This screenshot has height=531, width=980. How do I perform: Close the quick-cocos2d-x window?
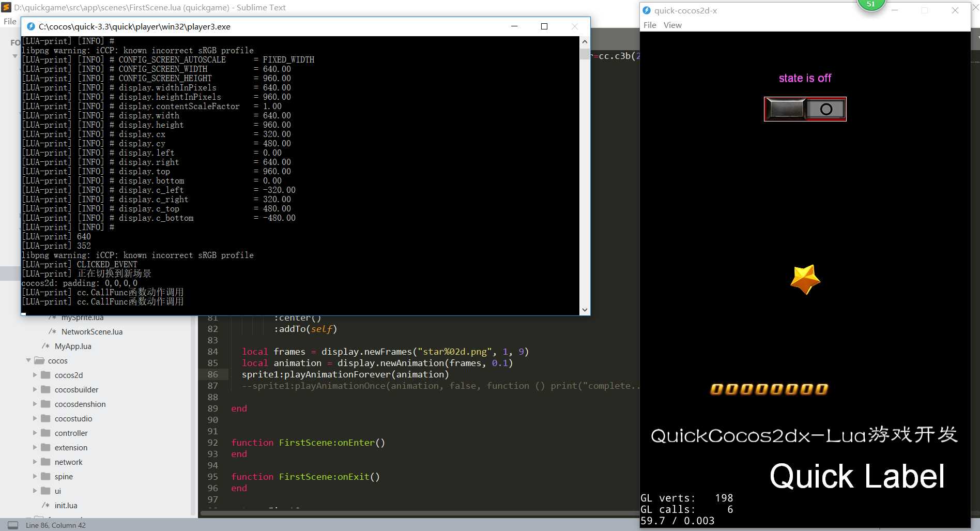[x=955, y=10]
